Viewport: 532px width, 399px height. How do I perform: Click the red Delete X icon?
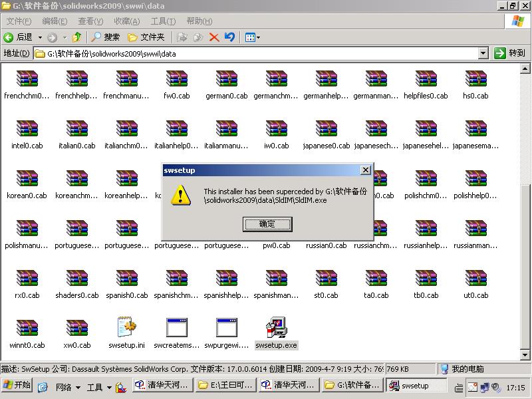click(214, 37)
